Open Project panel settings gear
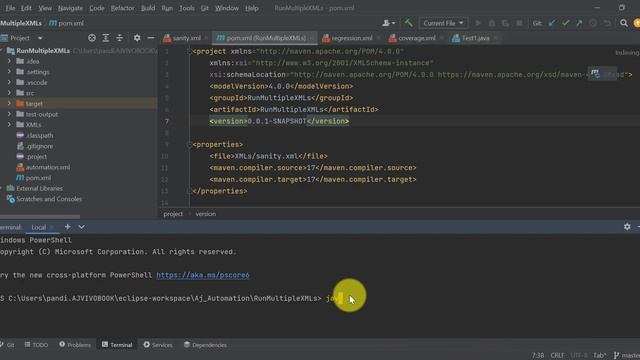 (x=137, y=38)
